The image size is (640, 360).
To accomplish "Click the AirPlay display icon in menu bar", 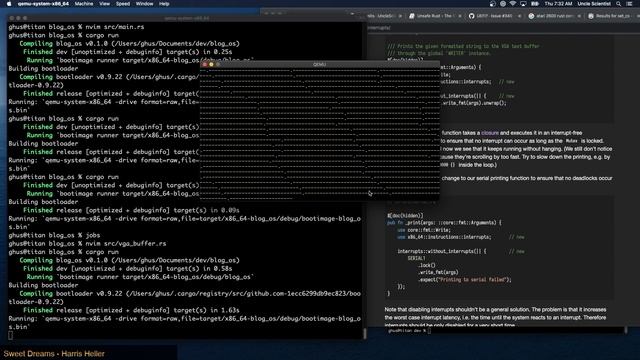I will click(523, 4).
